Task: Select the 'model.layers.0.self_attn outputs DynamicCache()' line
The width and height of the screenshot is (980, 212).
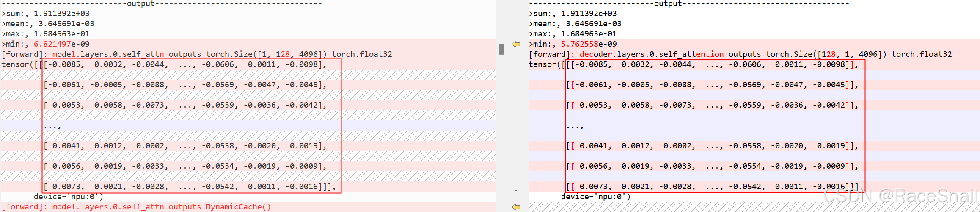Action: pos(136,207)
